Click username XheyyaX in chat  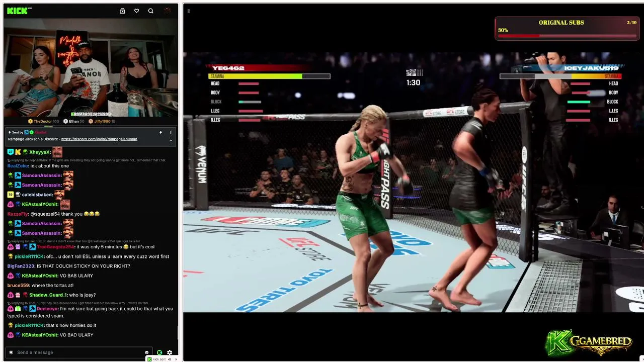pyautogui.click(x=40, y=152)
